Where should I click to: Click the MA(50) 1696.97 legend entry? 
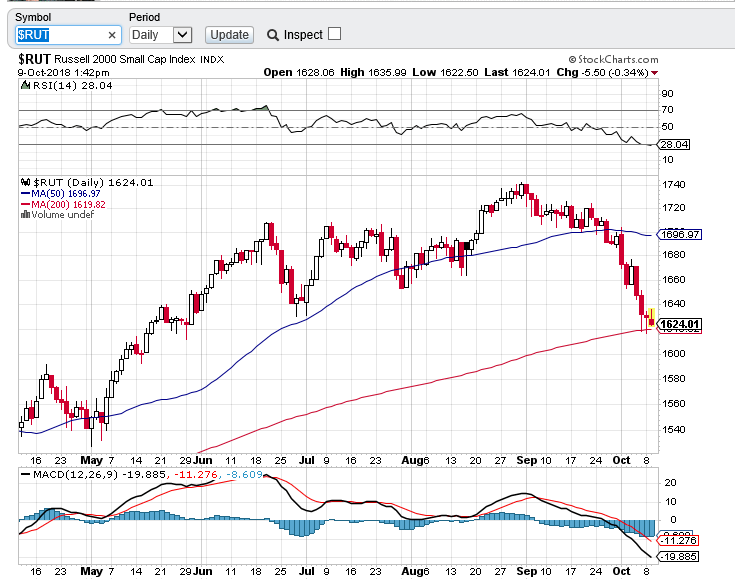[x=60, y=194]
